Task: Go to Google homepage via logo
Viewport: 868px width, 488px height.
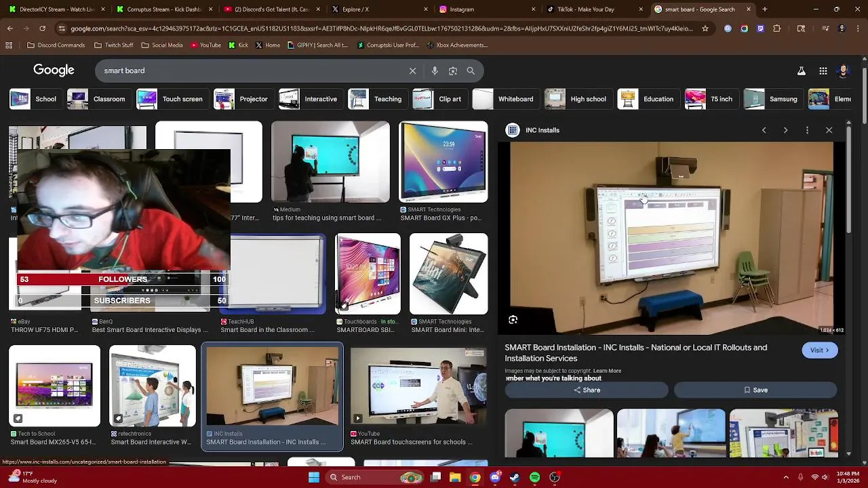Action: [54, 70]
